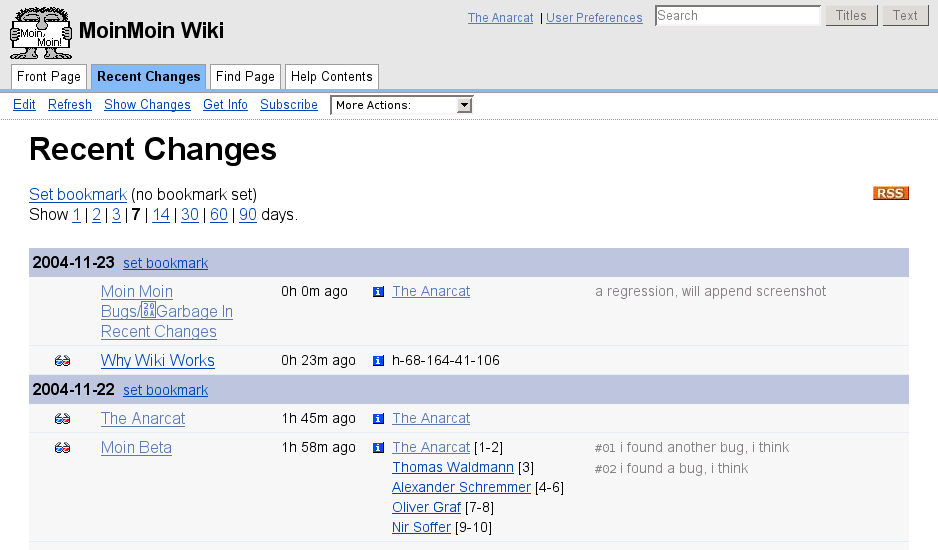The image size is (938, 550).
Task: Click diff icon in The Anarcat page row
Action: [x=62, y=419]
